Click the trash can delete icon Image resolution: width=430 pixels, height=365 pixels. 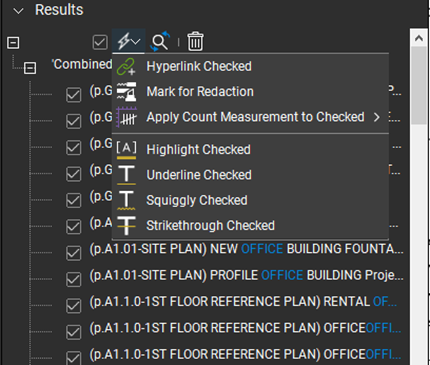(195, 42)
